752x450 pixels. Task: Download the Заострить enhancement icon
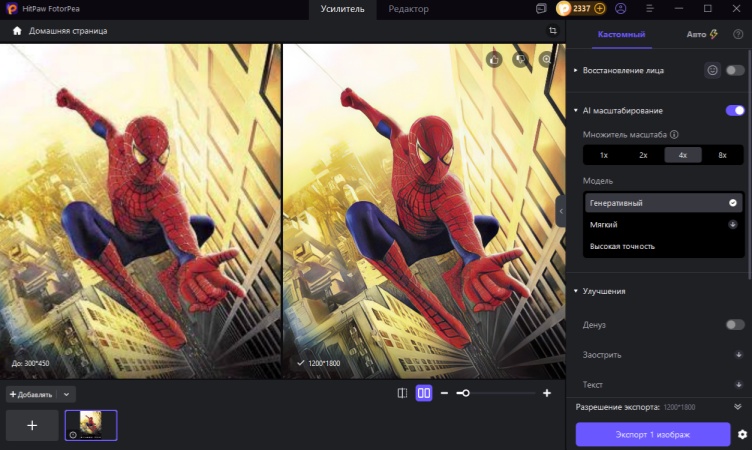739,355
